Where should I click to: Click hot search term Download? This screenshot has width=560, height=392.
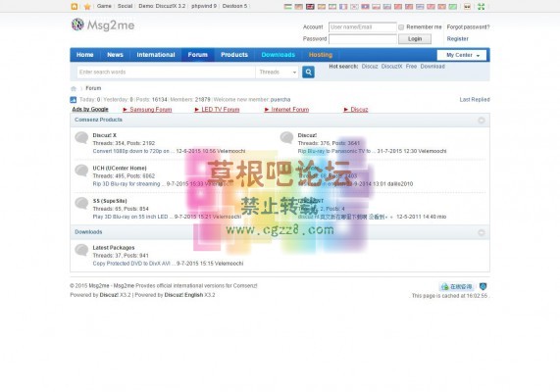[x=433, y=67]
